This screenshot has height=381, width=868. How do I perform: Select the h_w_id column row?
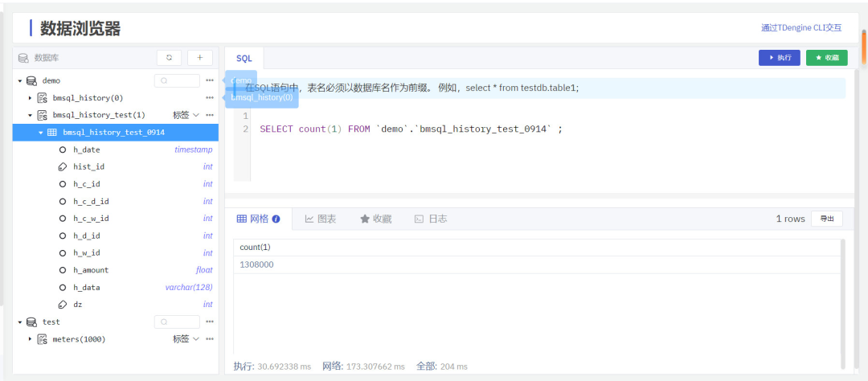pyautogui.click(x=115, y=252)
